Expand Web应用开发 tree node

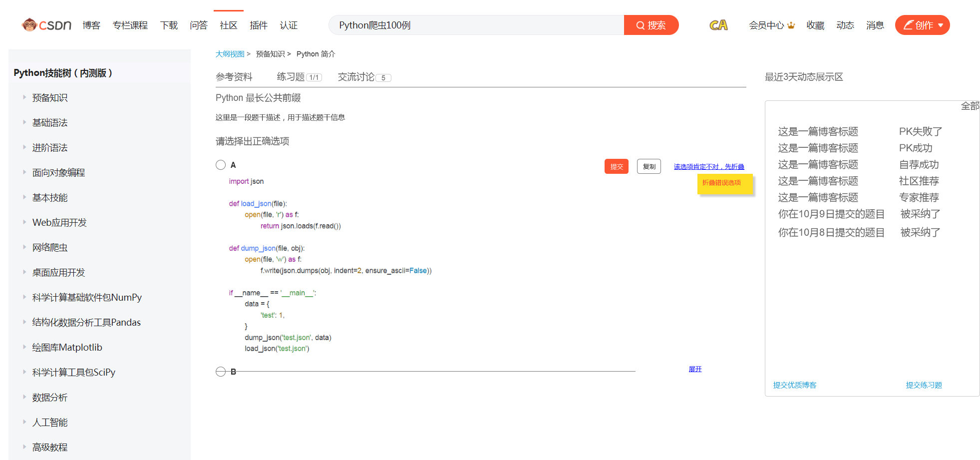[x=24, y=222]
